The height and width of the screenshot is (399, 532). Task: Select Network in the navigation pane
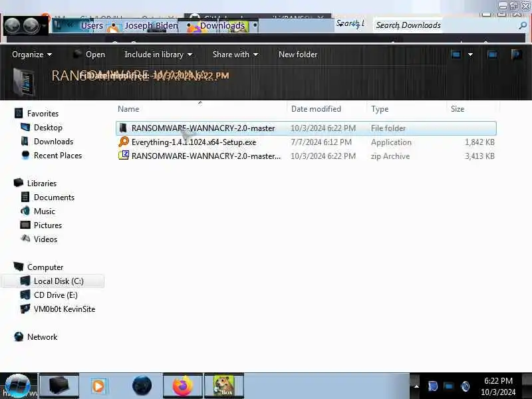42,337
